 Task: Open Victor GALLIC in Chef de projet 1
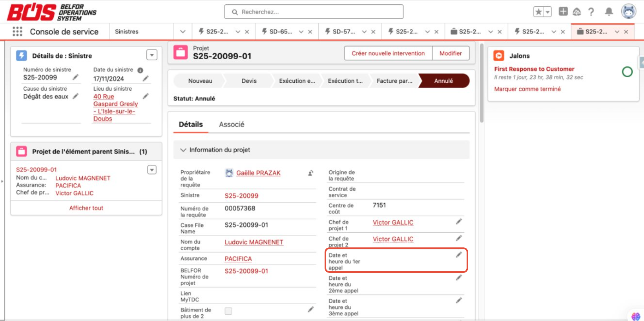click(393, 222)
